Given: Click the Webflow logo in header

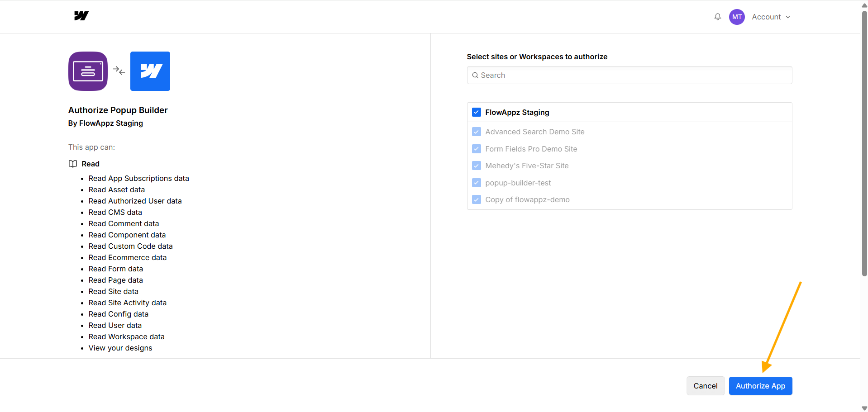Looking at the screenshot, I should click(81, 16).
